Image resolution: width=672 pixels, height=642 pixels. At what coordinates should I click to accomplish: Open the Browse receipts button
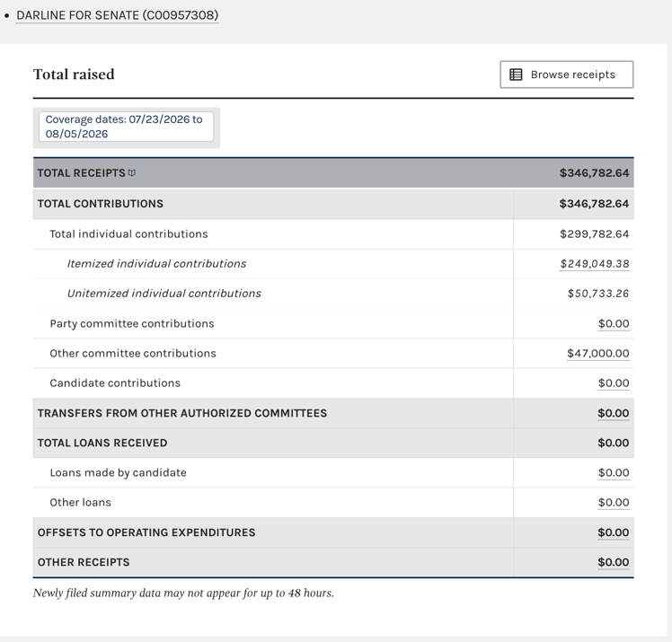pos(567,75)
